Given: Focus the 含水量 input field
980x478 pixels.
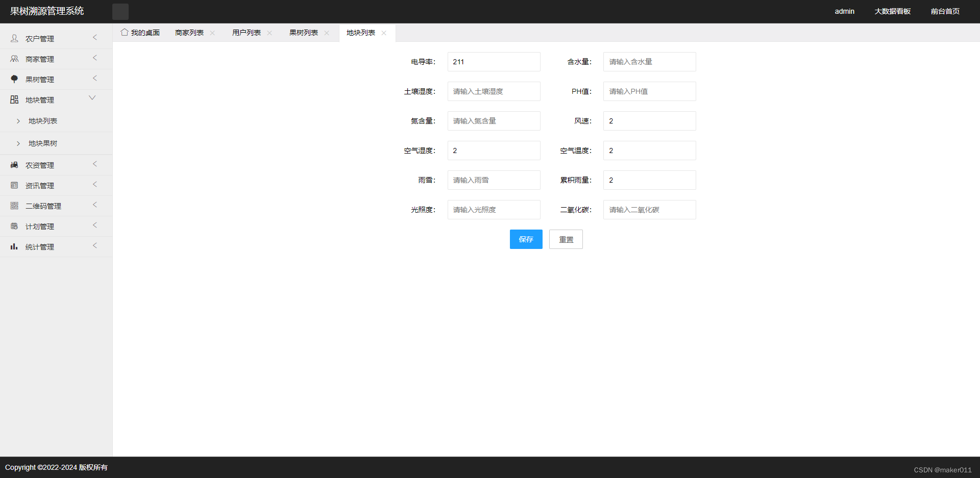Looking at the screenshot, I should [650, 62].
